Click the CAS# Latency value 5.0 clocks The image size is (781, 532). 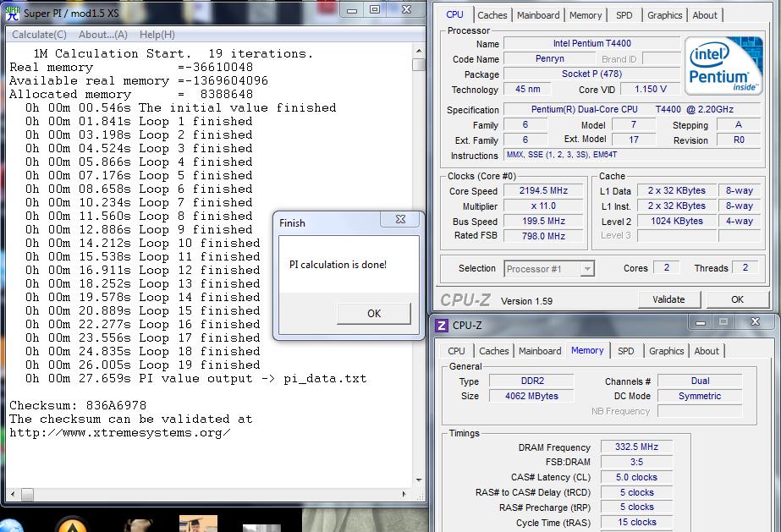(x=636, y=477)
